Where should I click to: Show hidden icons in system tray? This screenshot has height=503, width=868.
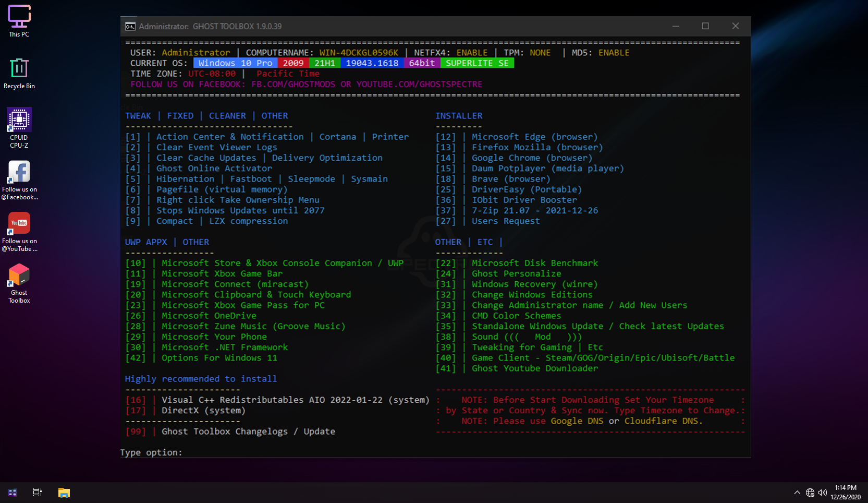pyautogui.click(x=797, y=493)
